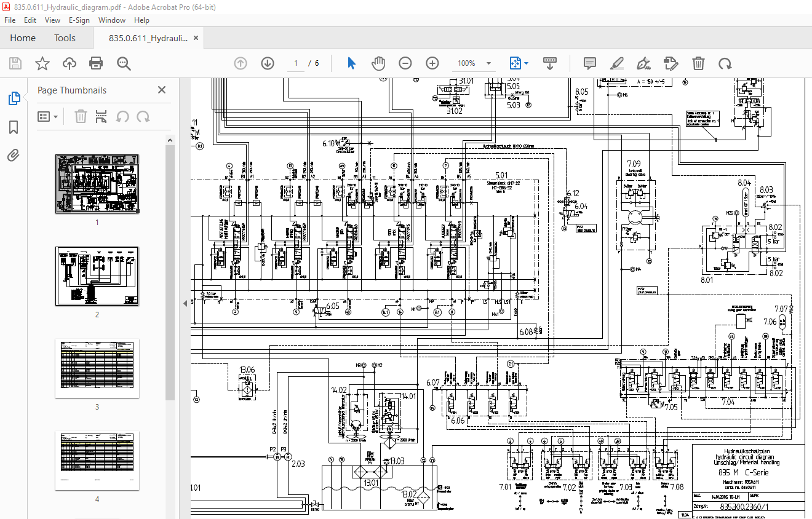This screenshot has height=519, width=812.
Task: Rotate thumbnail counterclockwise icon
Action: (x=122, y=116)
